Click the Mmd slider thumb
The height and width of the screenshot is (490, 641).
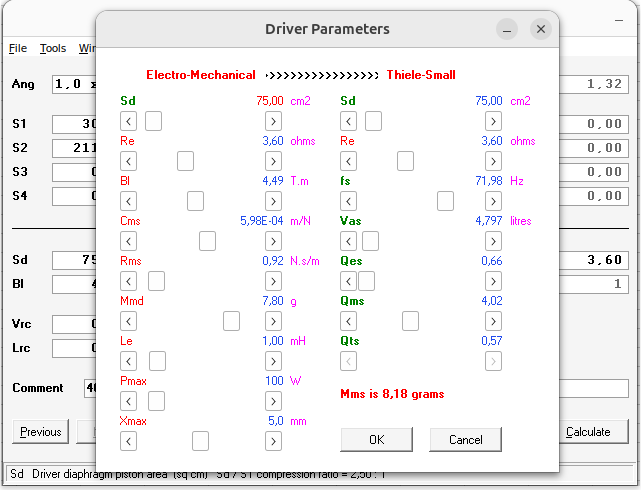(x=231, y=321)
